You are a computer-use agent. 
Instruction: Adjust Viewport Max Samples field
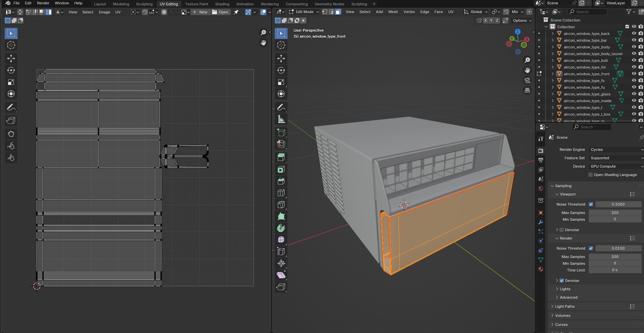(x=615, y=213)
